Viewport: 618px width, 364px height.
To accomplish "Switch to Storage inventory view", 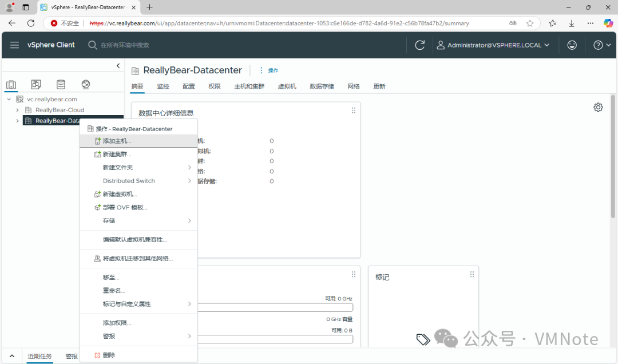I will point(61,84).
